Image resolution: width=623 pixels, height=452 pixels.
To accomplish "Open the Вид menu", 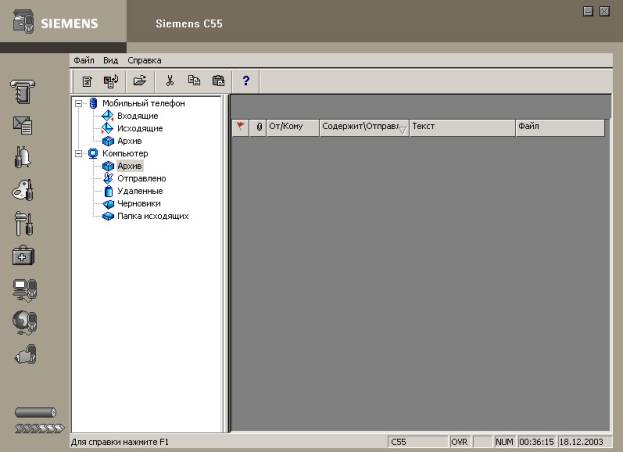I will click(x=110, y=60).
